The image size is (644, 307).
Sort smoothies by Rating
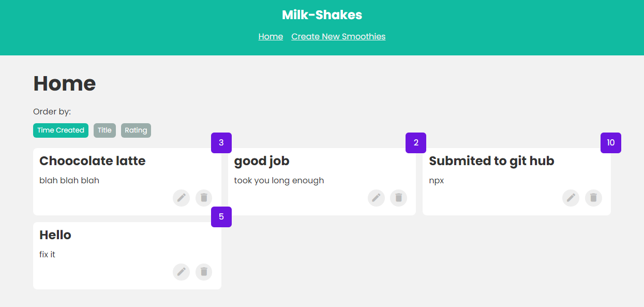pos(136,130)
